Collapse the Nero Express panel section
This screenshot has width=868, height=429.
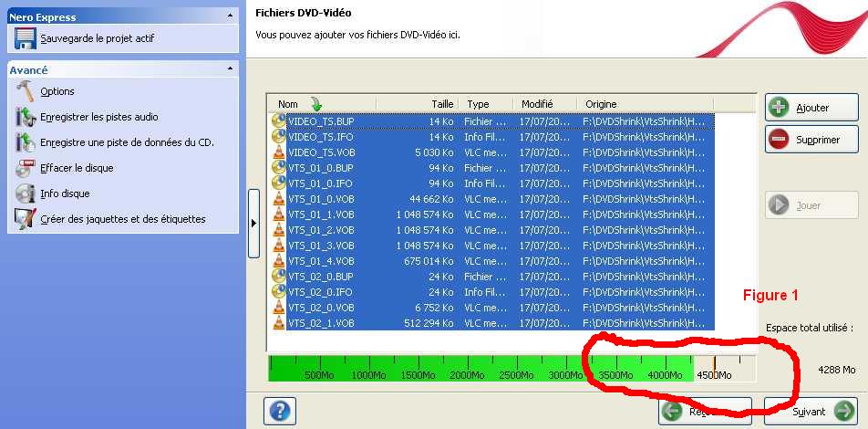[x=230, y=17]
